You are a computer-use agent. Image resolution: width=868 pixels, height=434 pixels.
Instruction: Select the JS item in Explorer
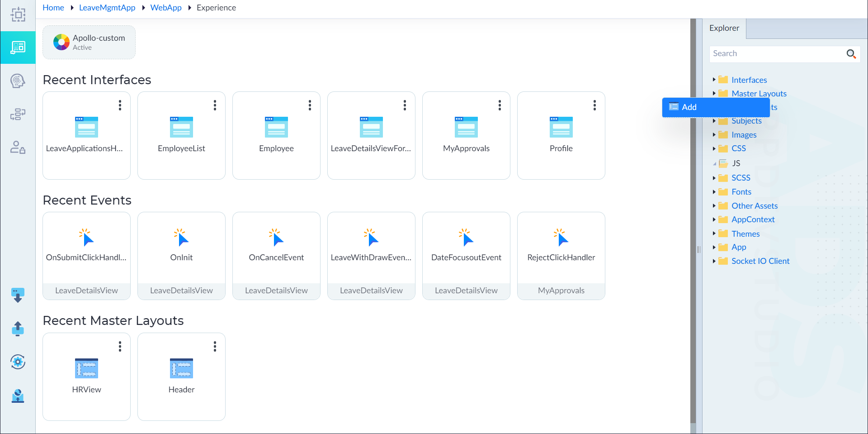736,163
